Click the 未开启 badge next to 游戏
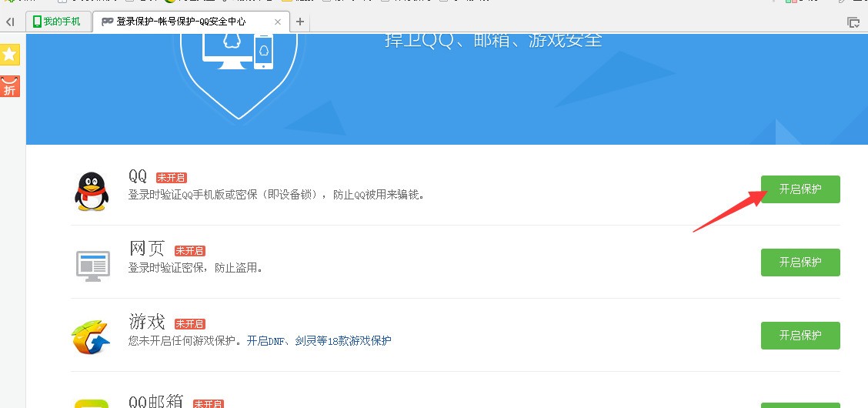 190,324
